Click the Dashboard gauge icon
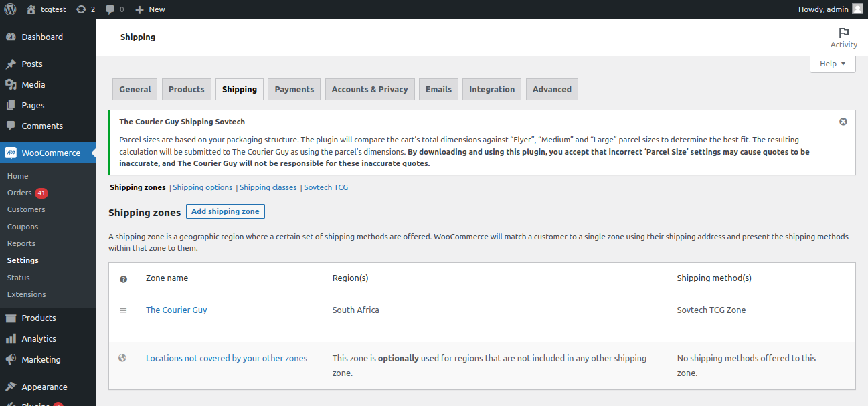 (x=11, y=37)
